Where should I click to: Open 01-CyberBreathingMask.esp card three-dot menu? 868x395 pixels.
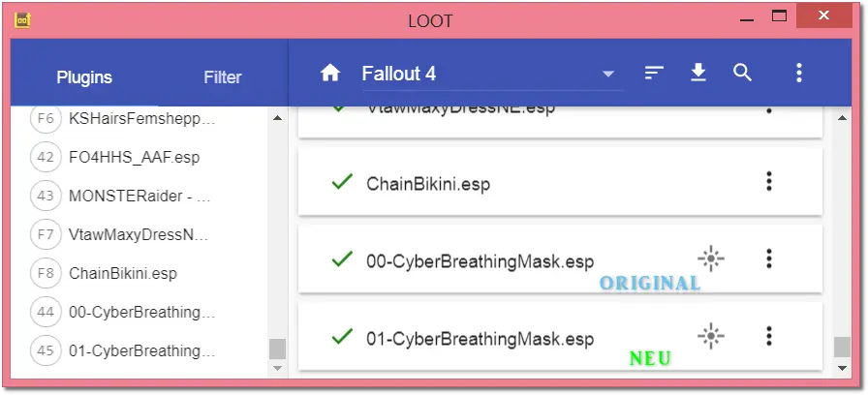769,336
